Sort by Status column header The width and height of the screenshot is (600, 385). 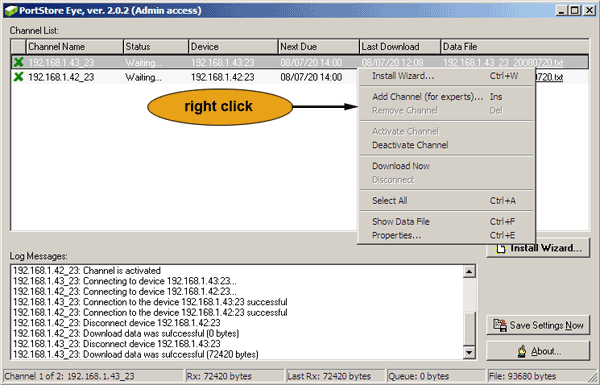click(156, 47)
